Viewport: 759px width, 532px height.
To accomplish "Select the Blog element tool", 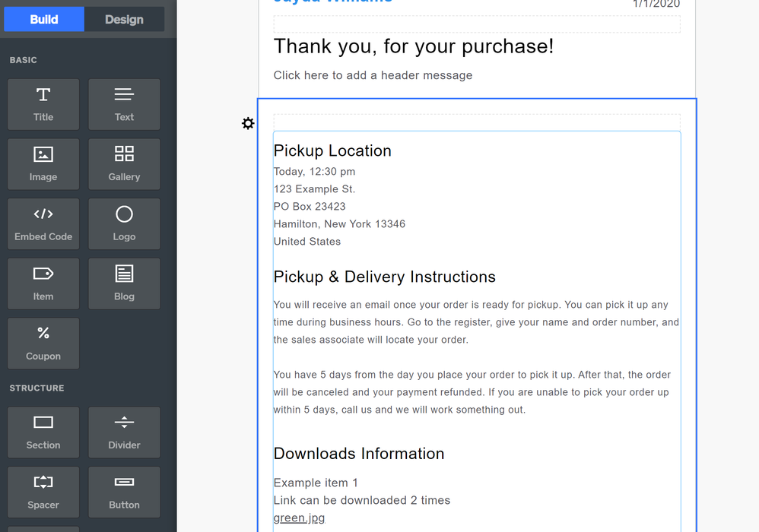I will coord(124,283).
